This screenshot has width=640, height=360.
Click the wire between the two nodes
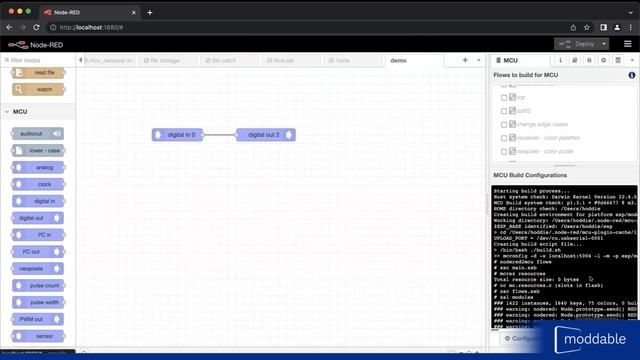click(x=220, y=135)
